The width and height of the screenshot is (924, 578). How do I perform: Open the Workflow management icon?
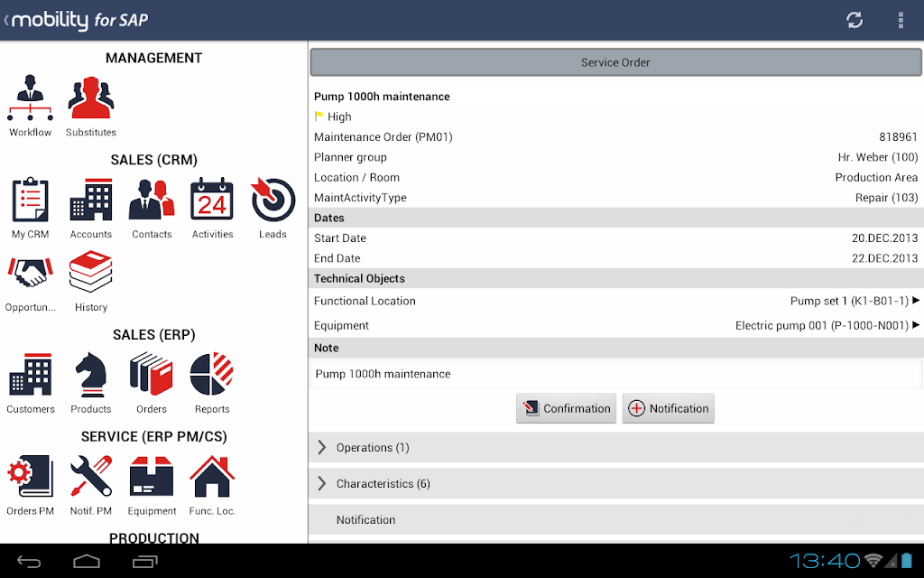point(31,100)
